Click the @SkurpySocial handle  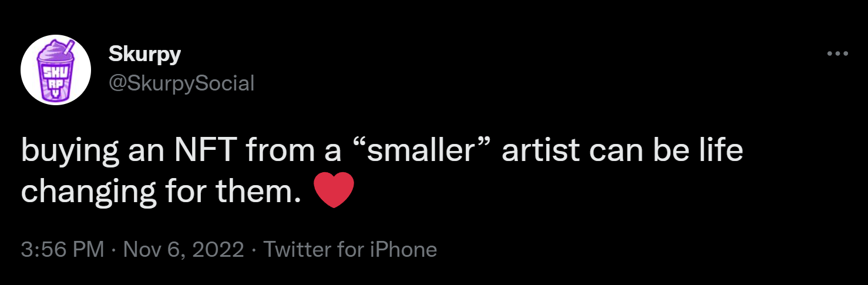click(181, 83)
